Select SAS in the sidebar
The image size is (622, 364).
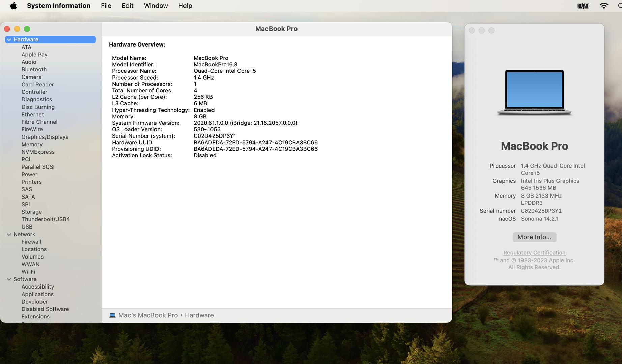coord(27,189)
